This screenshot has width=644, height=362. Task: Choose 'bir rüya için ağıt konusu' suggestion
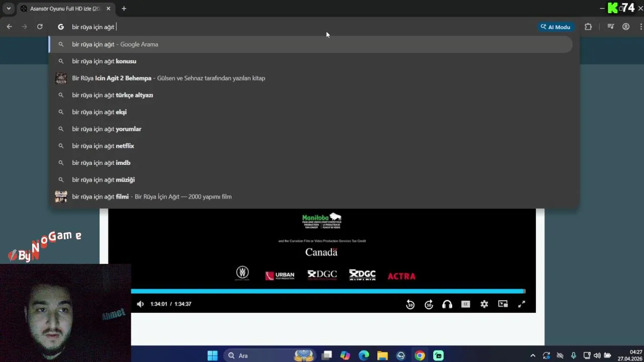[310, 61]
